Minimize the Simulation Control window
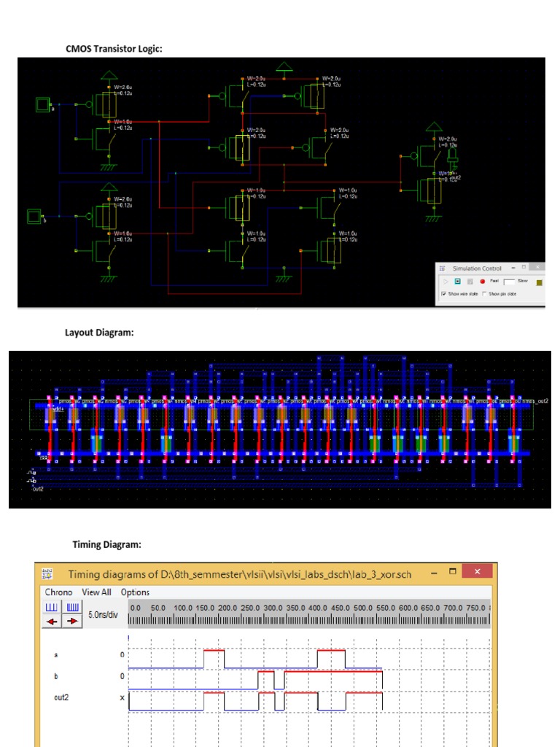560x747 pixels. tap(513, 268)
